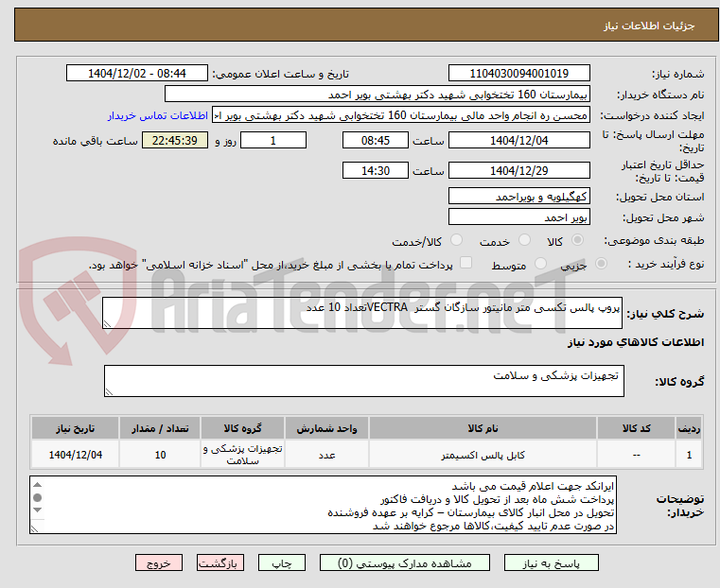Screen dimensions: 720x588
Task: Click the کد کالا column header
Action: [636, 428]
